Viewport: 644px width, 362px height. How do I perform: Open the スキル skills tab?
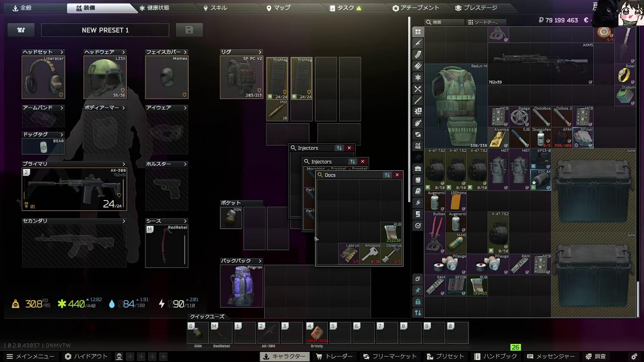pyautogui.click(x=215, y=8)
